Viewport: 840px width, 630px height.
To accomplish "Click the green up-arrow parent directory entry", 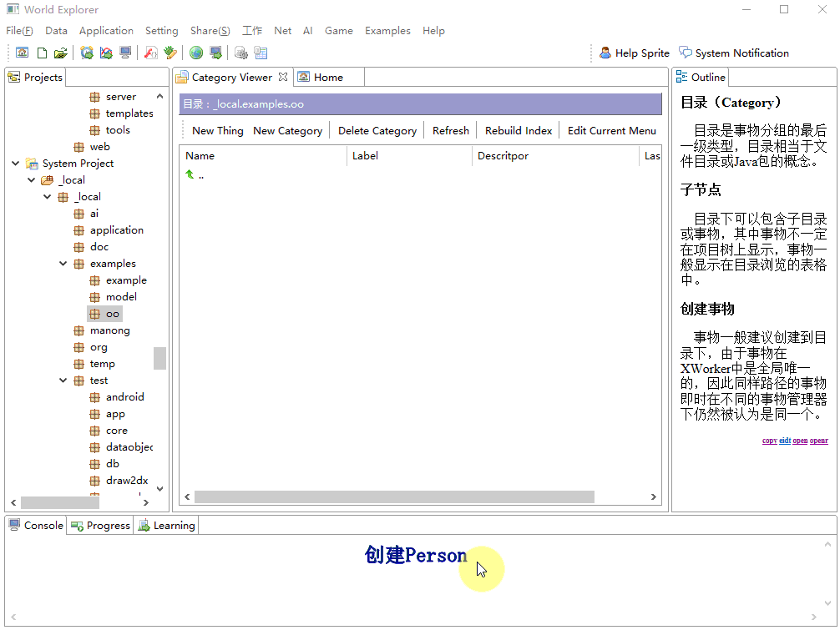I will coord(190,174).
